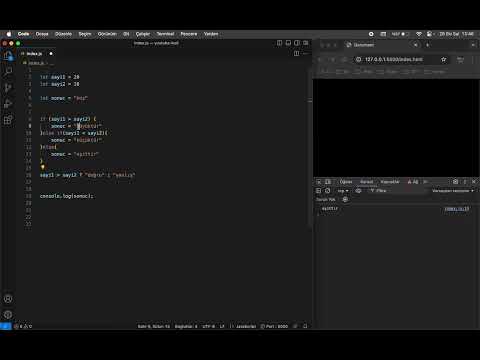Click the remote window indicator in the status bar
The image size is (480, 360).
coord(6,326)
